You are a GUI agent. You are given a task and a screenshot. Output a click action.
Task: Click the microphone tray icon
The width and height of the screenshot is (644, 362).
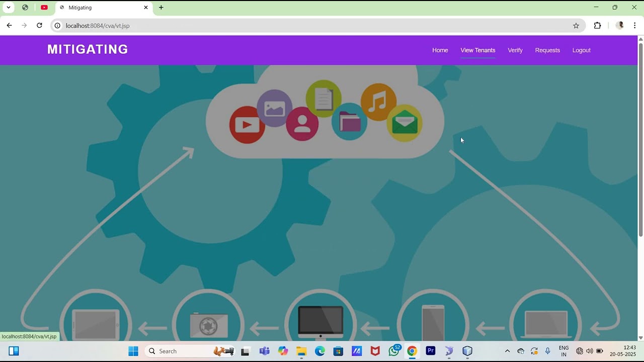click(x=548, y=351)
